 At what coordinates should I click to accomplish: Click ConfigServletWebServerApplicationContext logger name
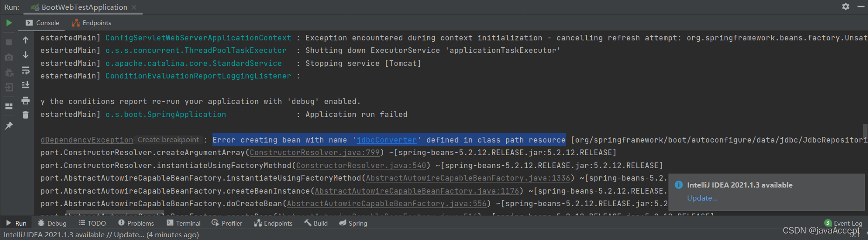pos(198,38)
